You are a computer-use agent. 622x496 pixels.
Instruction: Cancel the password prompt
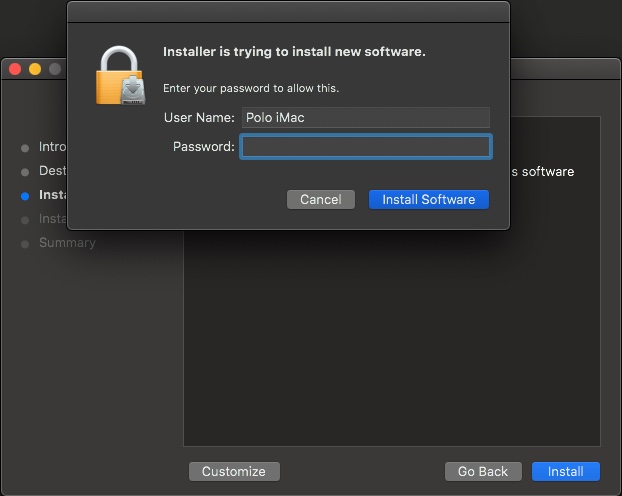coord(320,199)
